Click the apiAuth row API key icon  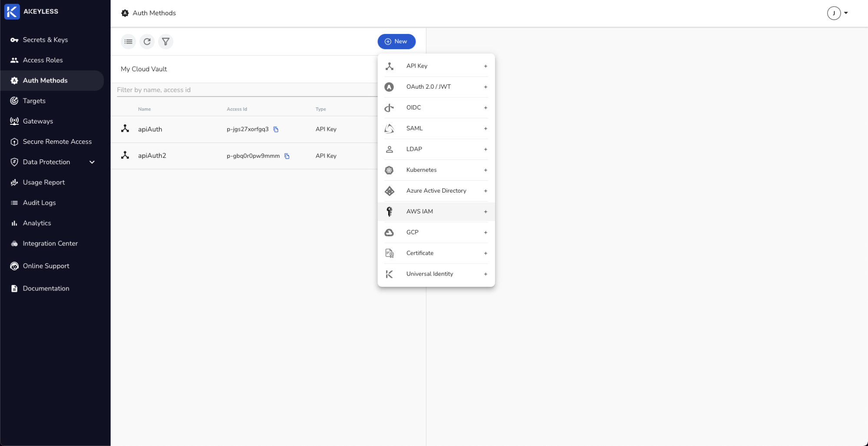point(125,129)
